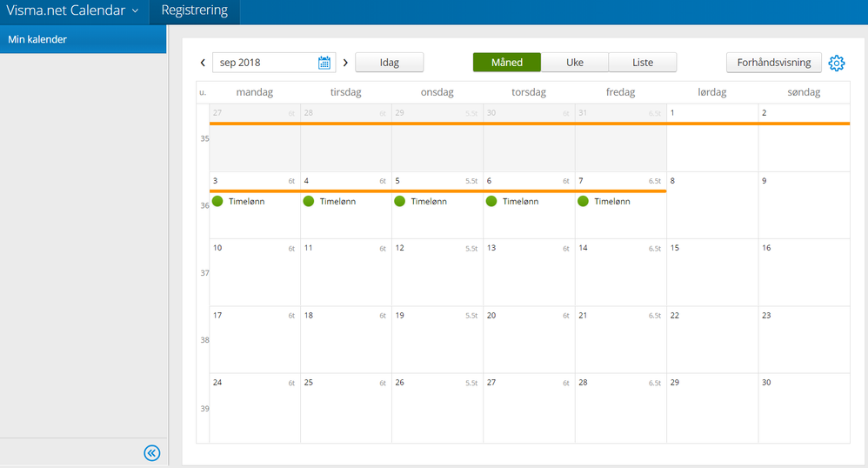
Task: Click green Timelønn dot on September 3
Action: [x=217, y=201]
